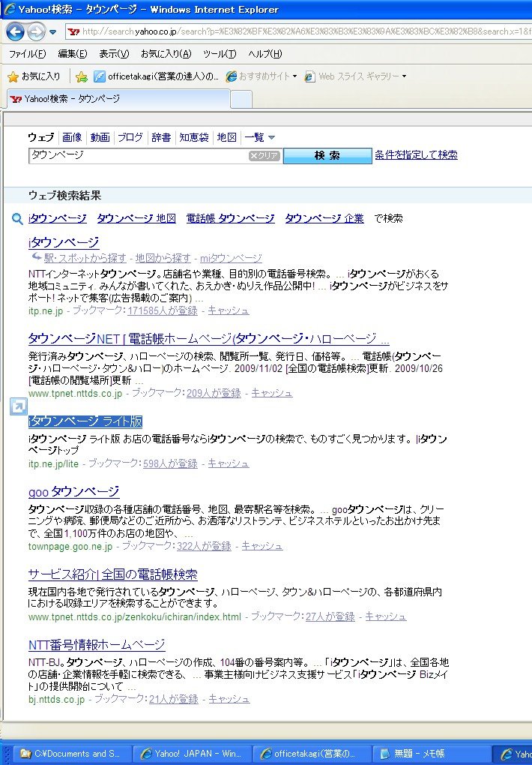The height and width of the screenshot is (765, 532).
Task: Open the recent pages dropdown arrow
Action: (x=52, y=32)
